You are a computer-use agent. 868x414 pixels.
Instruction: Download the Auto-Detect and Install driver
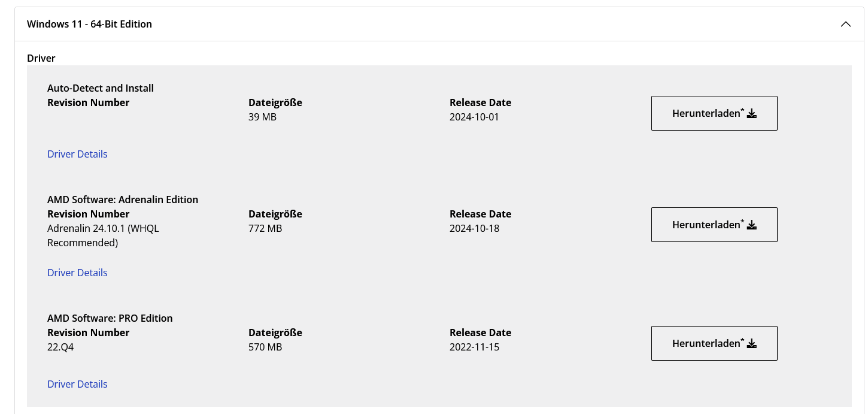click(714, 113)
